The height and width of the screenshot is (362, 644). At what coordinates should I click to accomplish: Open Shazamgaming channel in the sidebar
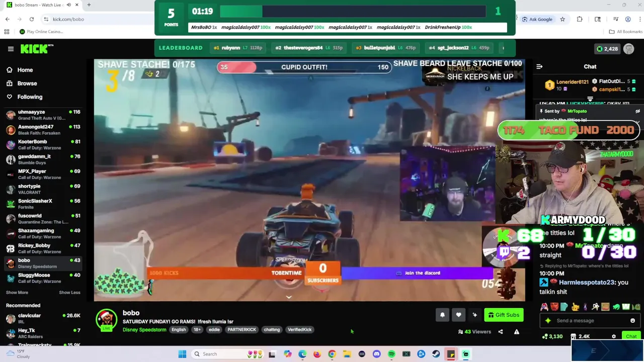(x=43, y=233)
